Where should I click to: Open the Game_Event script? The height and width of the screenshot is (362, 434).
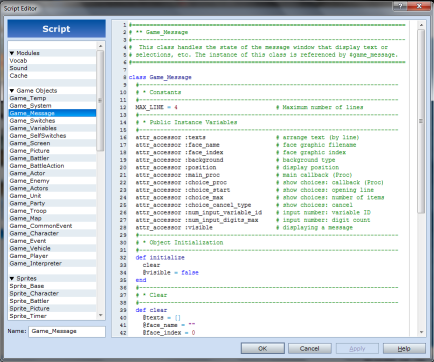pos(52,241)
